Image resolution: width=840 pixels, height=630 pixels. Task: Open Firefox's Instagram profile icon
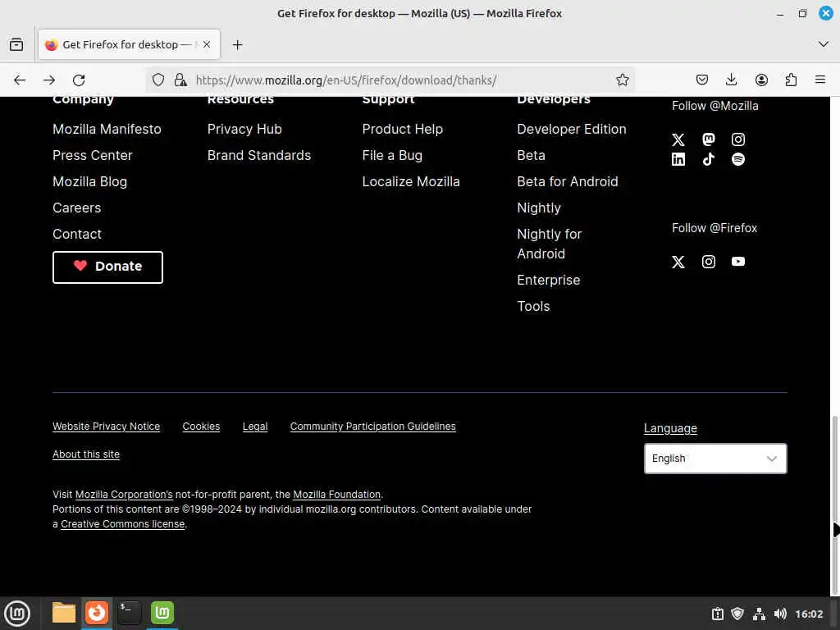(x=708, y=262)
